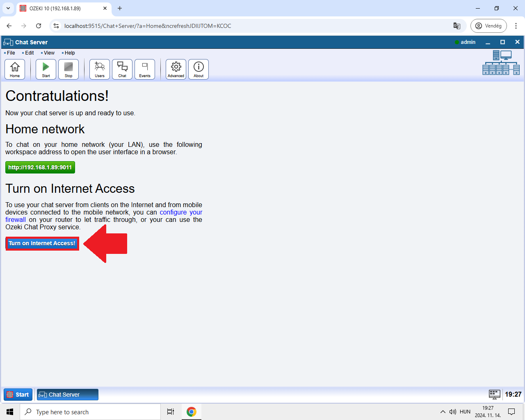Open the Users toolbar icon
The image size is (525, 420).
coord(100,69)
